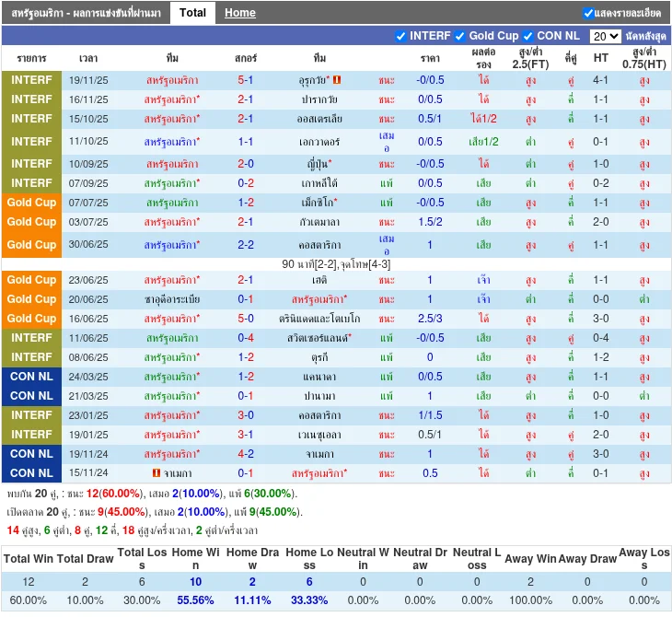672x617 pixels.
Task: Click the HT column header
Action: (601, 58)
